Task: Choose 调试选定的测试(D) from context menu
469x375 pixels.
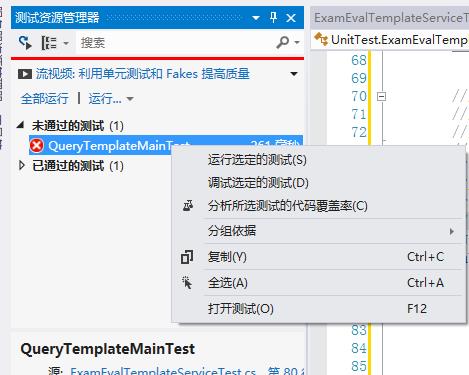Action: tap(318, 183)
